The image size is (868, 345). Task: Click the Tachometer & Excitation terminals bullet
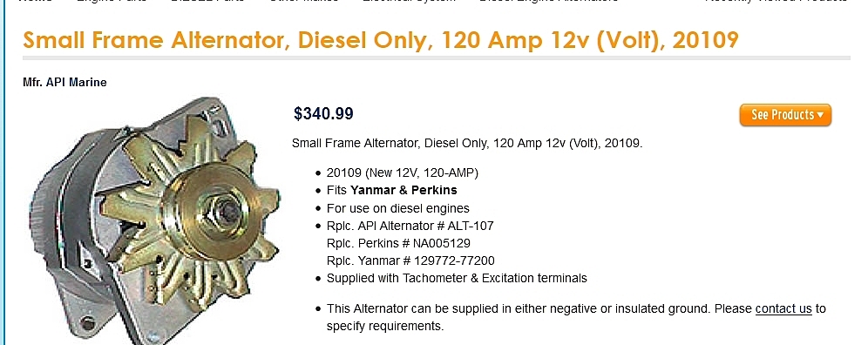coord(457,278)
